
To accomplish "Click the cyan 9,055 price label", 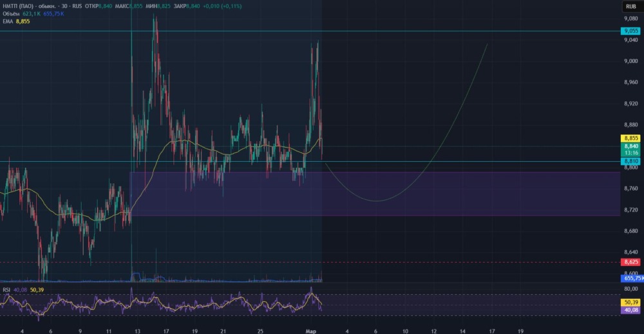I will tap(630, 31).
